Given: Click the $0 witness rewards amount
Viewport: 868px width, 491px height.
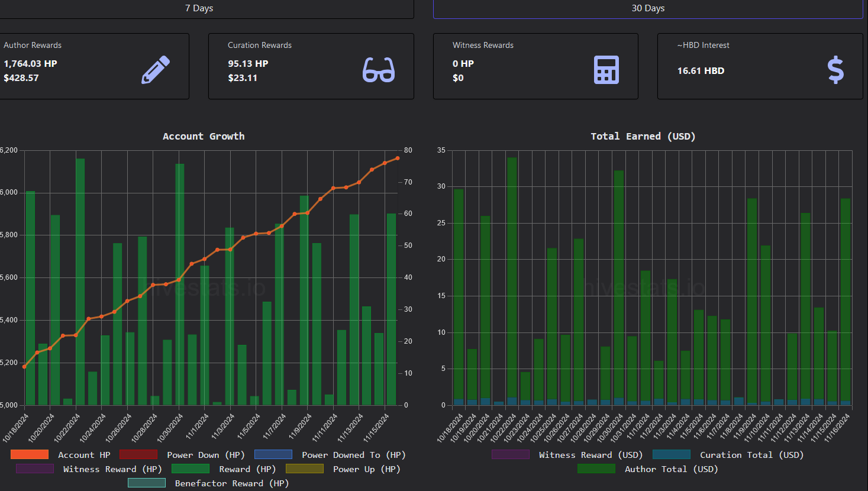Looking at the screenshot, I should (x=458, y=77).
